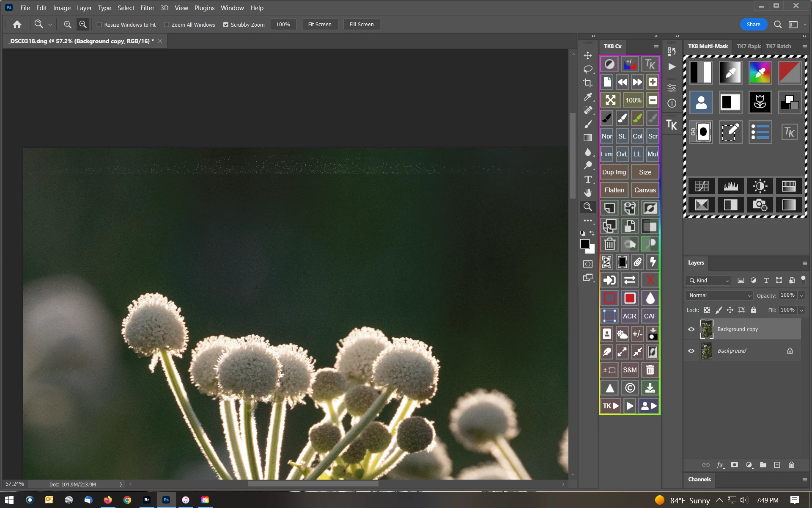Open the Kind filter dropdown
This screenshot has width=812, height=508.
click(709, 281)
